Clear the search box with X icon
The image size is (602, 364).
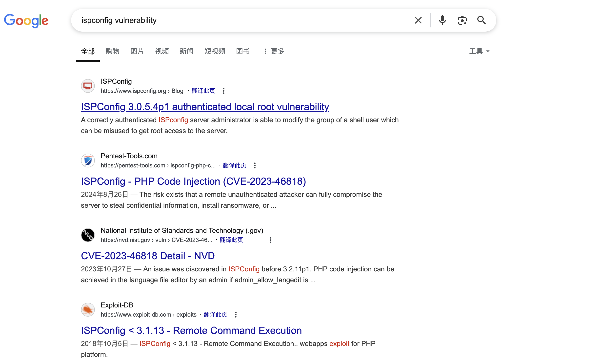(x=418, y=20)
